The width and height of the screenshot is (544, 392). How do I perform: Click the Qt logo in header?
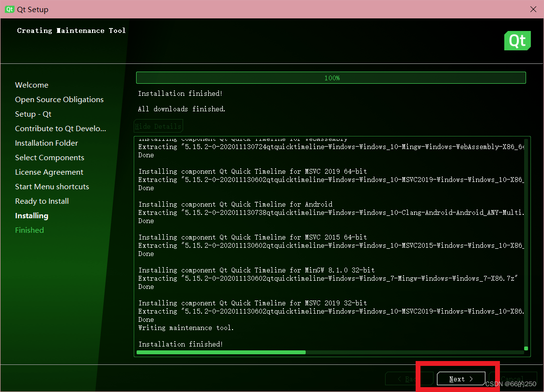point(517,41)
